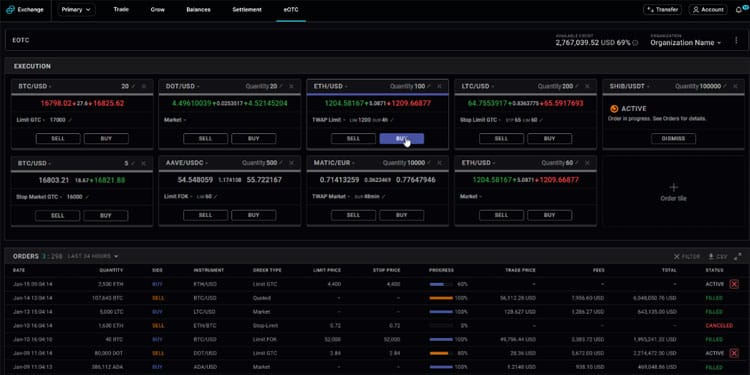This screenshot has width=750, height=375.
Task: Open the Last 24 Hours range dropdown
Action: click(93, 256)
